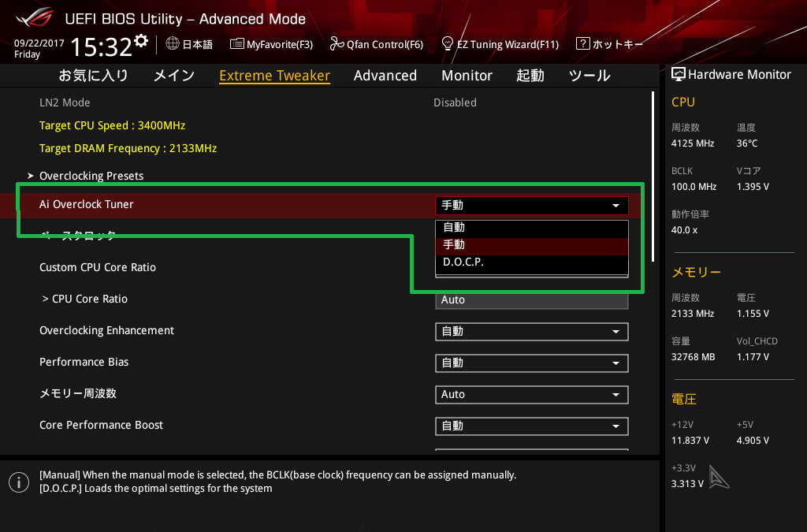Open the Performance Bias dropdown
The width and height of the screenshot is (807, 532).
pos(532,363)
